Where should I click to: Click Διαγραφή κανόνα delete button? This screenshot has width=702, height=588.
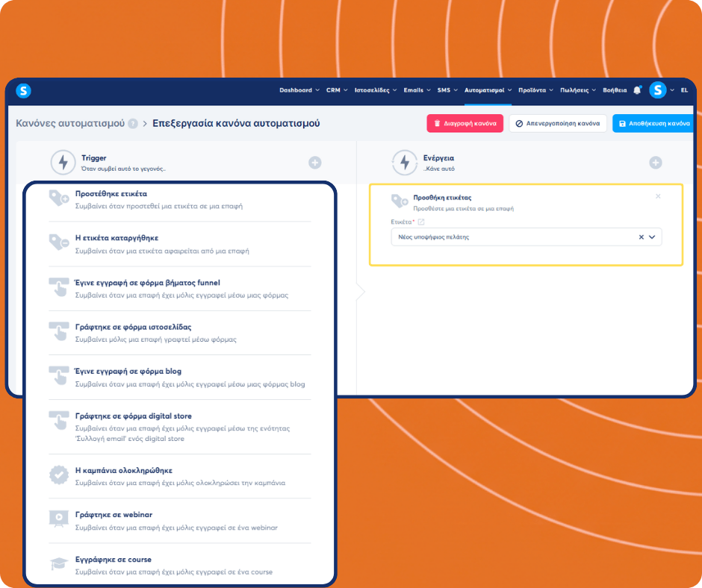pyautogui.click(x=465, y=124)
